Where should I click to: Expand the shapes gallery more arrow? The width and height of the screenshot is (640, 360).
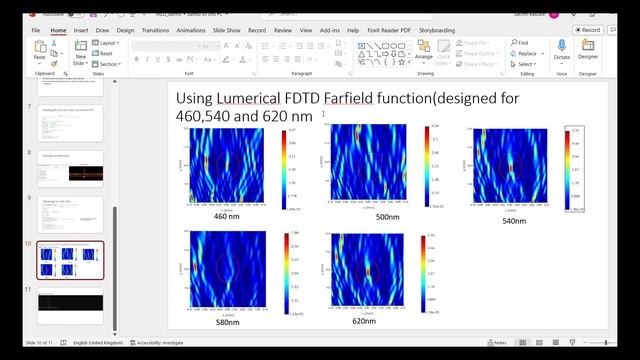coord(409,62)
